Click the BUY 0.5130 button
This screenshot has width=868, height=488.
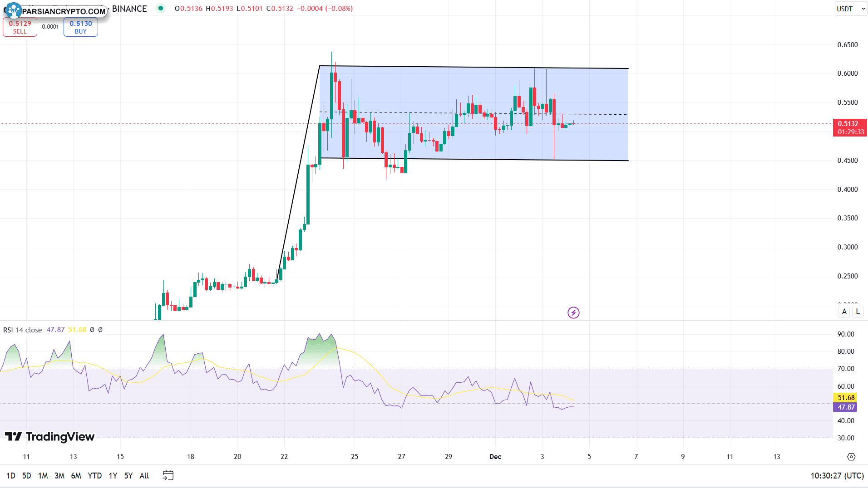click(81, 27)
